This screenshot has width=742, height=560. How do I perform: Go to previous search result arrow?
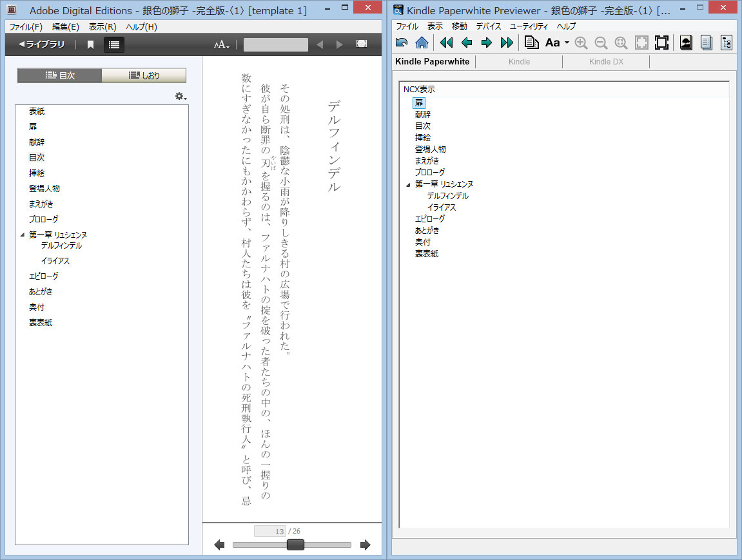pyautogui.click(x=320, y=44)
